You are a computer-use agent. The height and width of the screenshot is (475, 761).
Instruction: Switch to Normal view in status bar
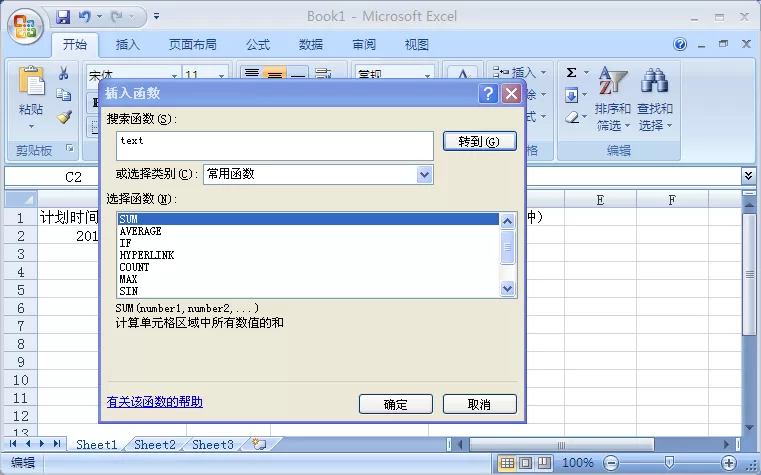pyautogui.click(x=507, y=463)
